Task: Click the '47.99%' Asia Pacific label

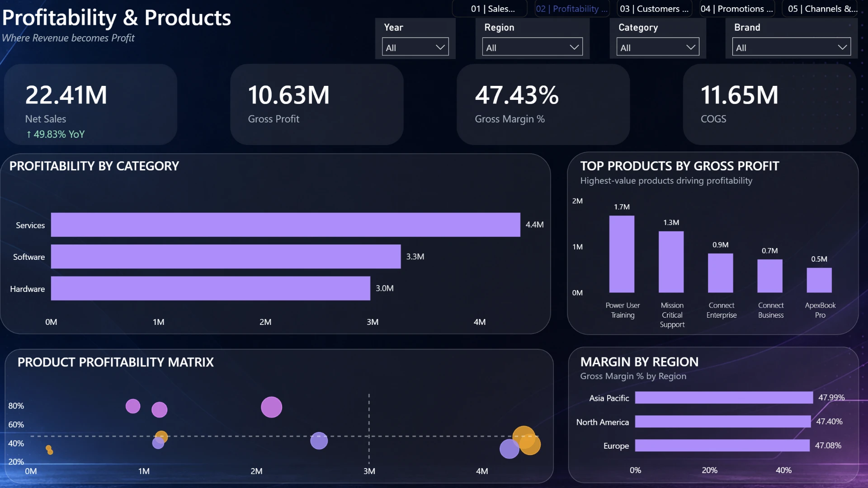Action: [831, 398]
